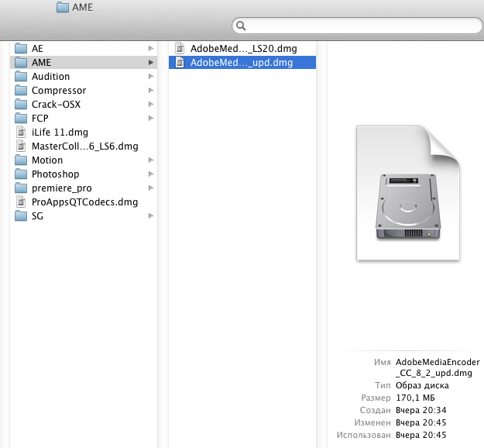
Task: Click the Compressor folder icon
Action: pyautogui.click(x=21, y=90)
